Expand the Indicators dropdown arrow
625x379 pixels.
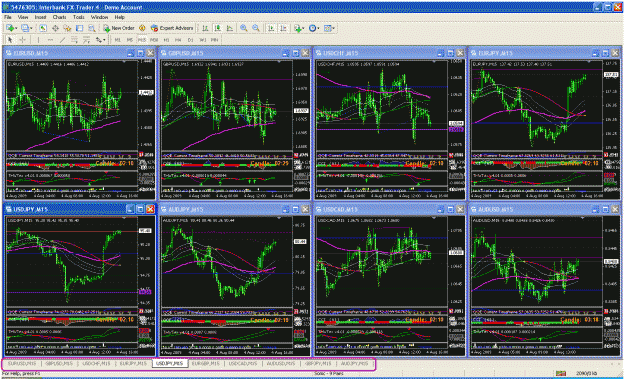[303, 28]
